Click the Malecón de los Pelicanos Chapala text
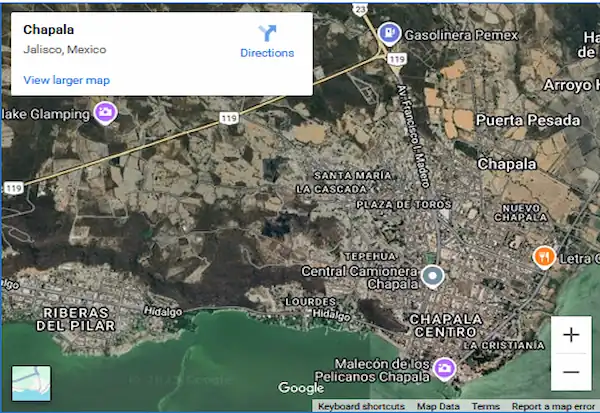600x413 pixels. pyautogui.click(x=372, y=370)
